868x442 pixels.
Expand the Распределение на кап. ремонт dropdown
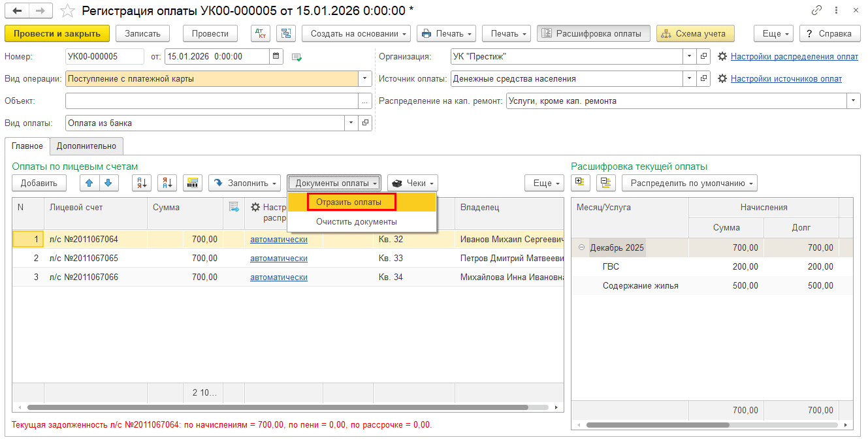(x=854, y=101)
